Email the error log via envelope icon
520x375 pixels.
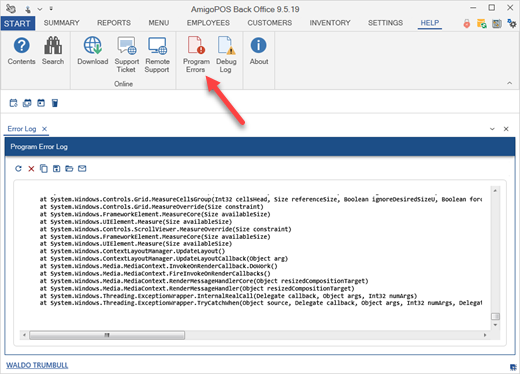click(82, 169)
